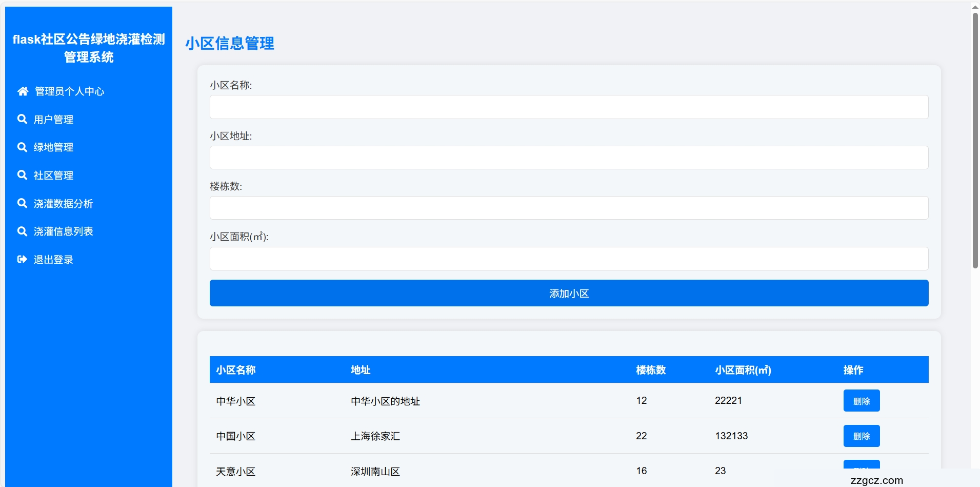Click into the 小区地址 text box
980x487 pixels.
pos(569,158)
